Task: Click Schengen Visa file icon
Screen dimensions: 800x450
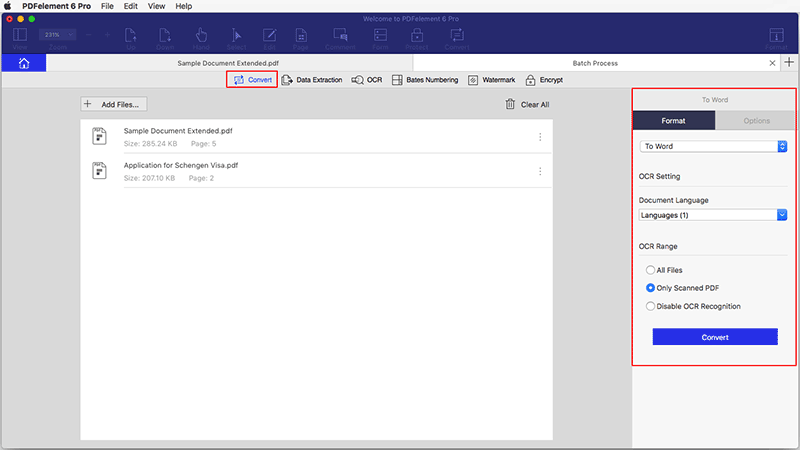Action: click(x=99, y=170)
